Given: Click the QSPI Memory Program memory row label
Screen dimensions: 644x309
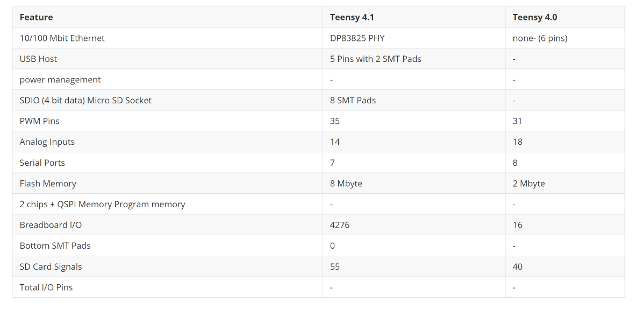Looking at the screenshot, I should 102,204.
